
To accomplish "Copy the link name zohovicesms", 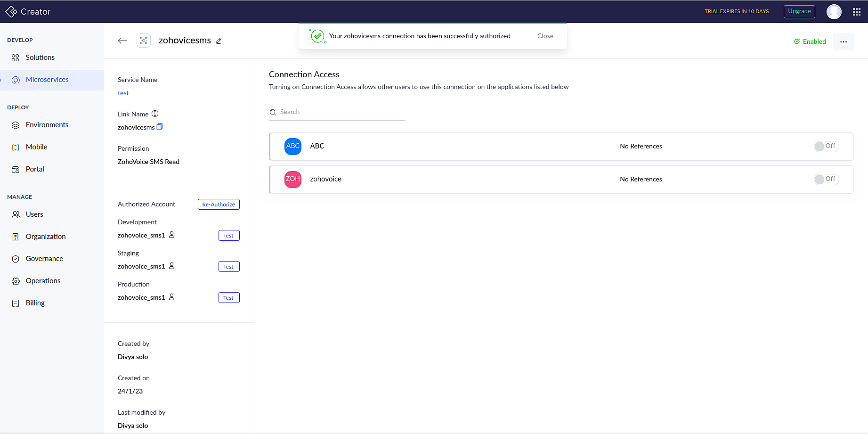I will [x=160, y=127].
